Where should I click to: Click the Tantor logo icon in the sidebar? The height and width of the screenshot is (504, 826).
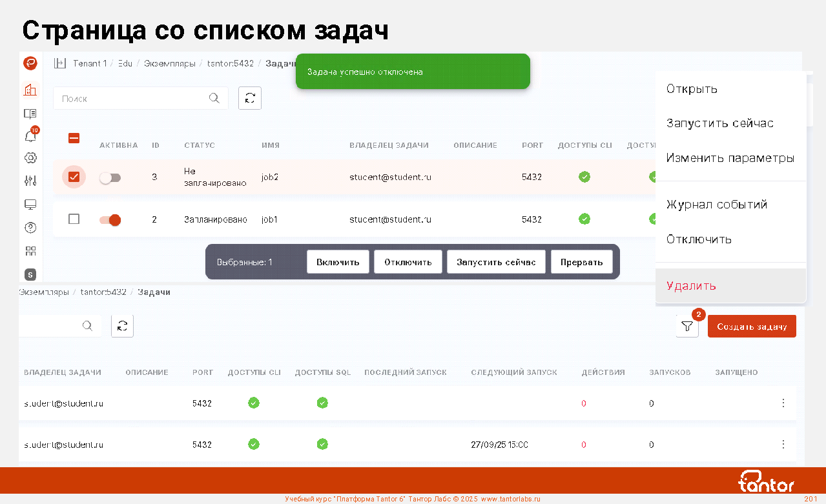(30, 63)
